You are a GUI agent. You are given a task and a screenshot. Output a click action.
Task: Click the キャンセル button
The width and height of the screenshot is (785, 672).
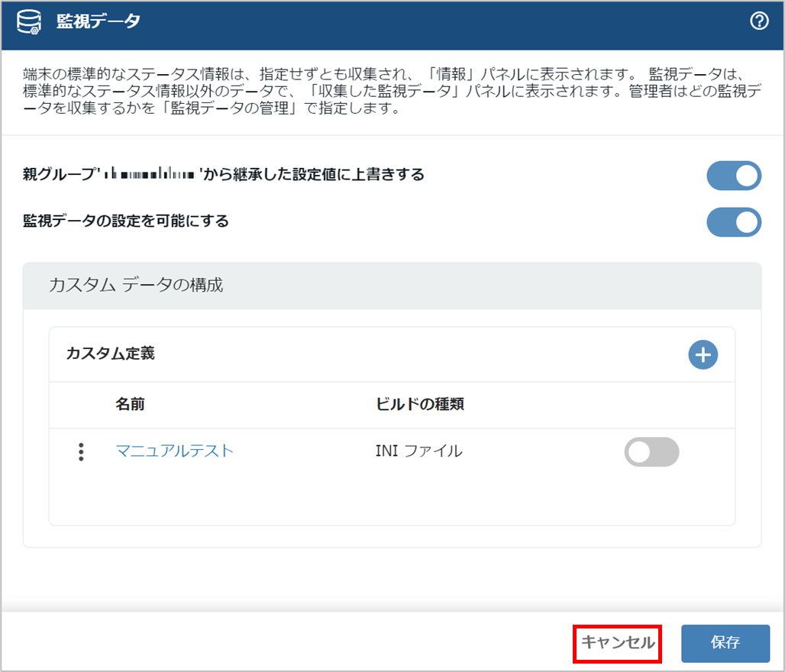(x=618, y=643)
